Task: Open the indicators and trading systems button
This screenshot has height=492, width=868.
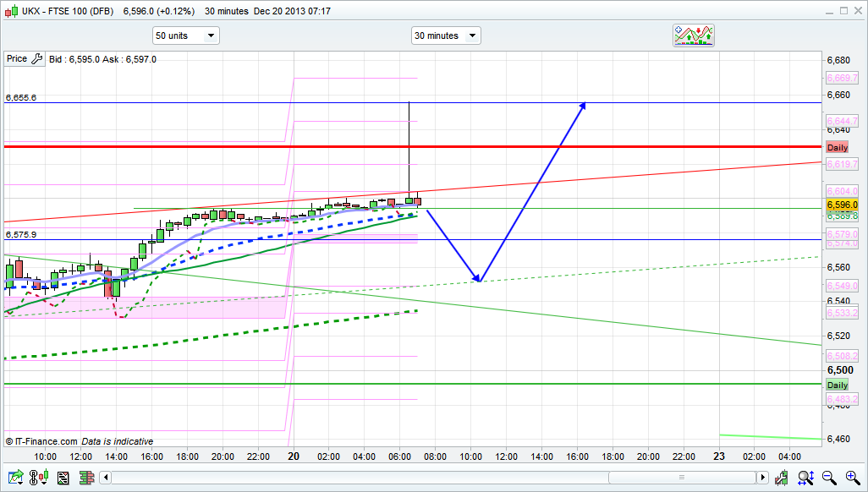Action: (x=693, y=36)
